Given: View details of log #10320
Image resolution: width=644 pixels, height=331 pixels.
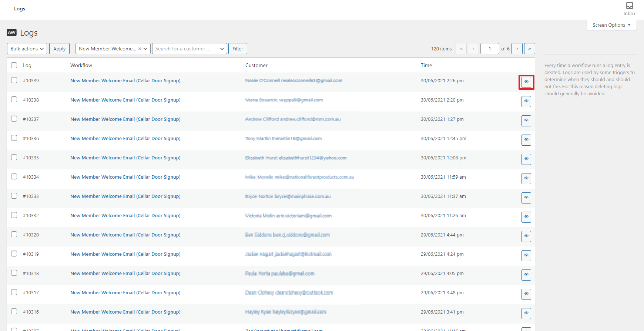Looking at the screenshot, I should click(526, 236).
